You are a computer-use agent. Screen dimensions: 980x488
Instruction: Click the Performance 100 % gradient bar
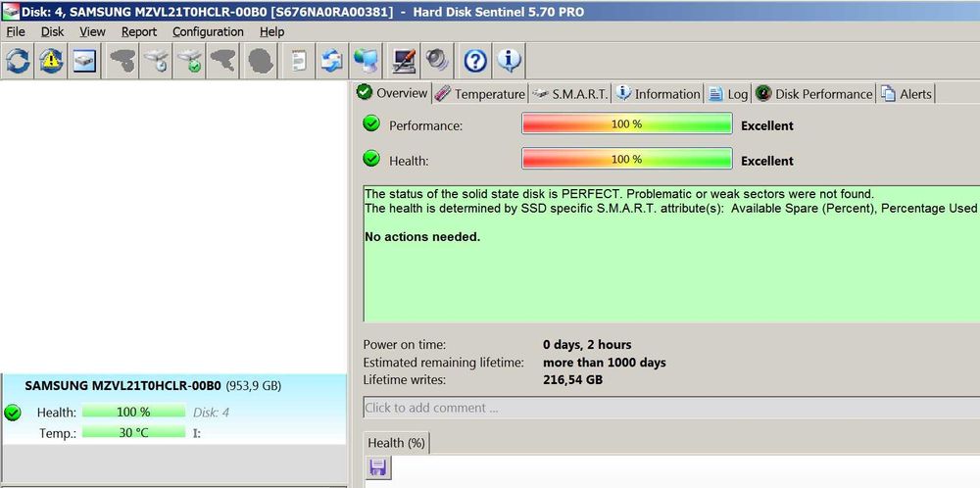[627, 123]
